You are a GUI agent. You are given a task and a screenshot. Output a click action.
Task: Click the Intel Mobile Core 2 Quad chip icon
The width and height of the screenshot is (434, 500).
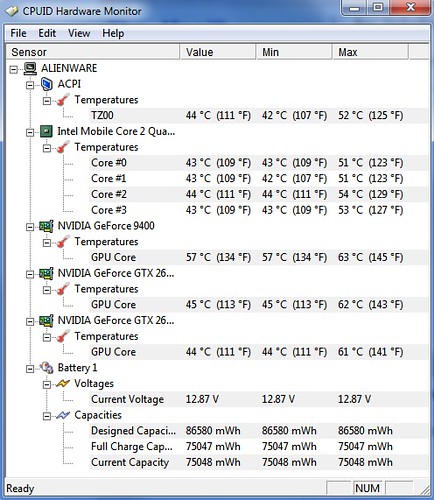click(x=46, y=132)
